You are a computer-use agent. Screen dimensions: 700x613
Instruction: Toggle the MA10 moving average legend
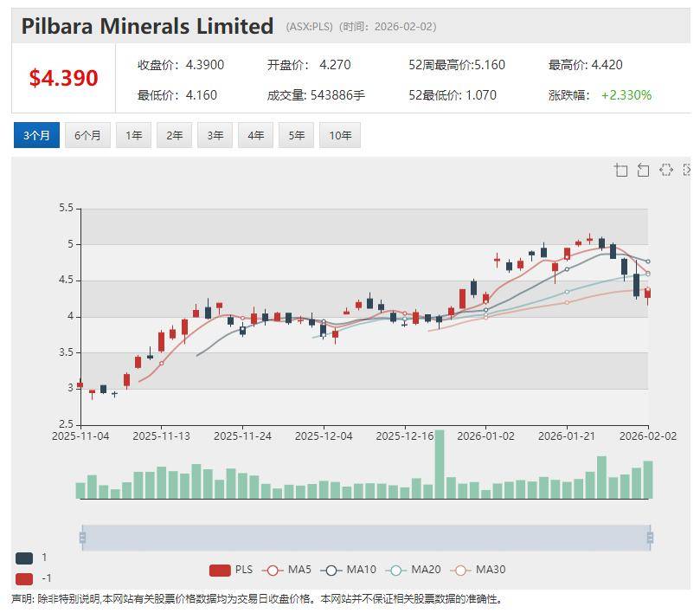click(348, 570)
